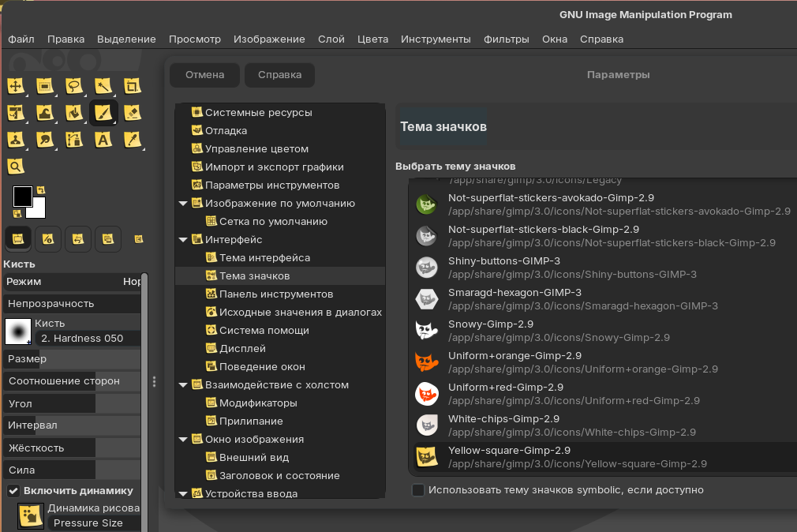Click the 2. Hardness 050 brush name field

88,338
